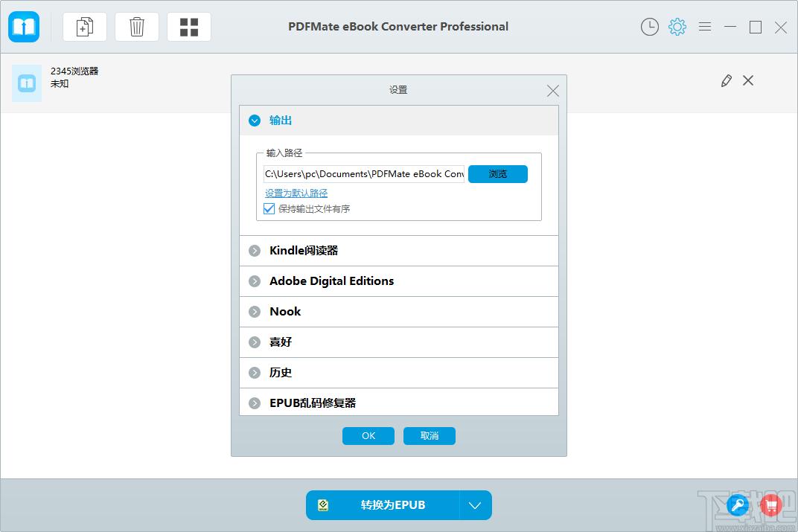
Task: Uncheck 保持输出文件有序 checkbox
Action: [x=269, y=208]
